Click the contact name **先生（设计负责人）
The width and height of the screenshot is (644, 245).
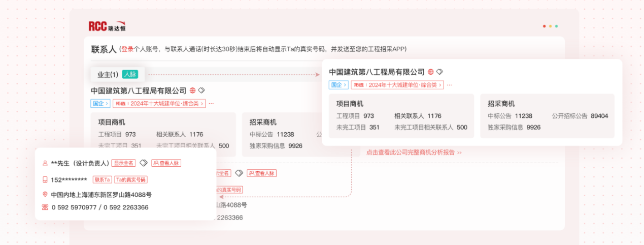(x=80, y=163)
